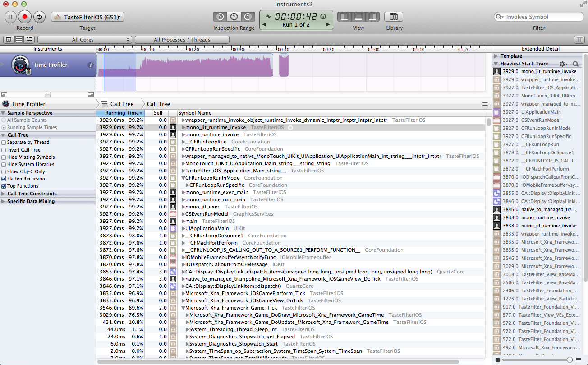
Task: Click the Involves Symbol filter field
Action: (x=539, y=17)
